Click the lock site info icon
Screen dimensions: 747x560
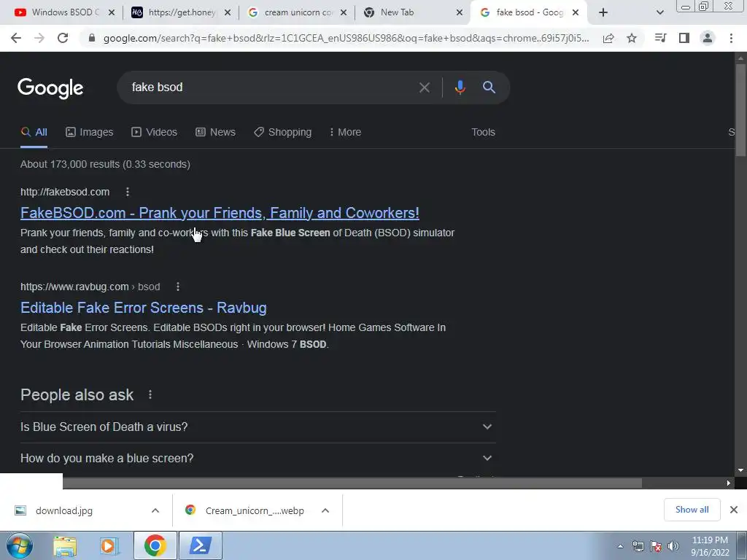pos(92,38)
